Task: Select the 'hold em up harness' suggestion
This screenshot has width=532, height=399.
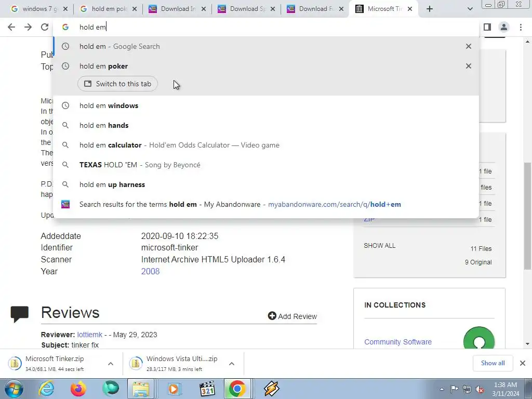Action: [x=266, y=184]
